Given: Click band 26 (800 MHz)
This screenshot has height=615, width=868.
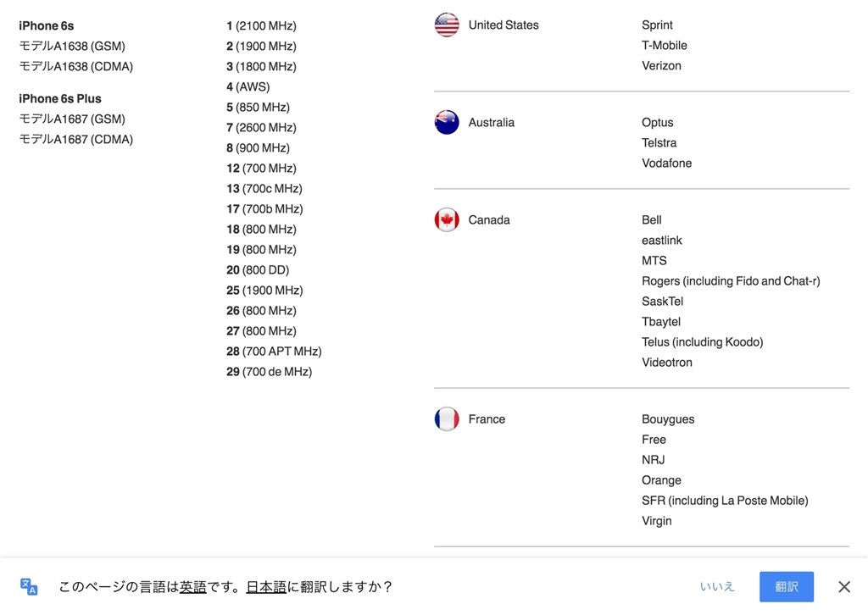Looking at the screenshot, I should tap(261, 311).
